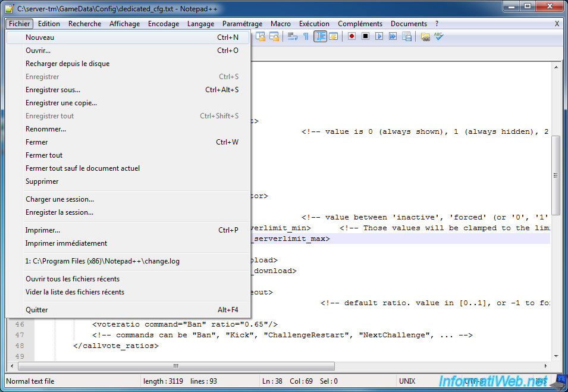Viewport: 568px width, 392px height.
Task: Choose Fermer tout entry
Action: [x=128, y=155]
